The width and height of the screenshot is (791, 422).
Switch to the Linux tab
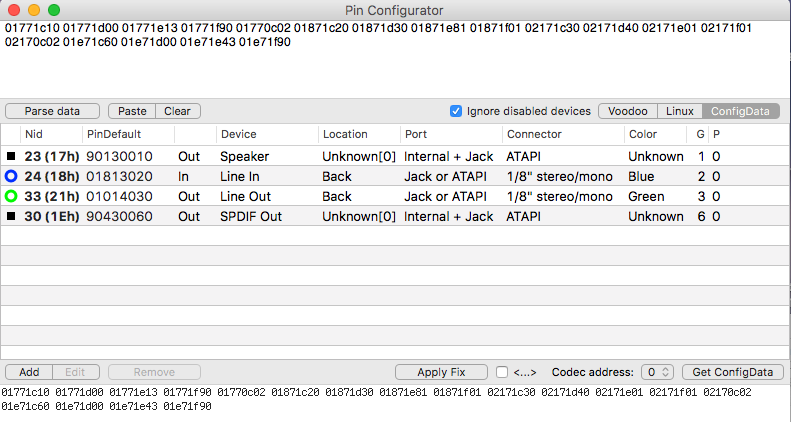click(x=680, y=111)
